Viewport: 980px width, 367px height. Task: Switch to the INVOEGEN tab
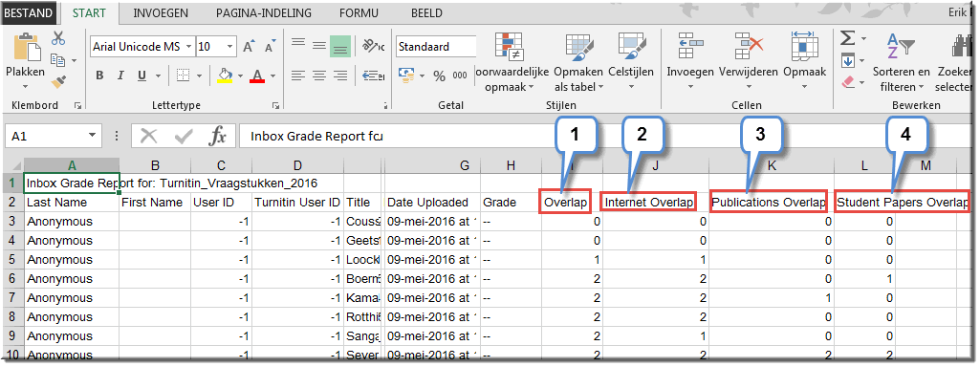click(x=162, y=12)
